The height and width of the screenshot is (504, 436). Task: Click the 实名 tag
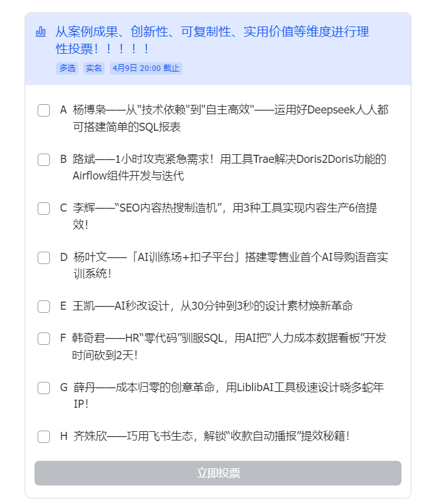[x=94, y=68]
